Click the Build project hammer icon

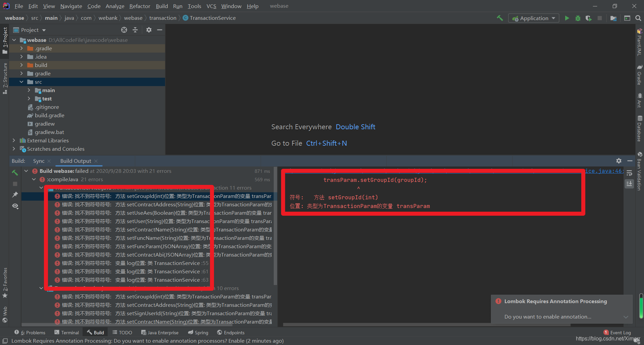(500, 18)
